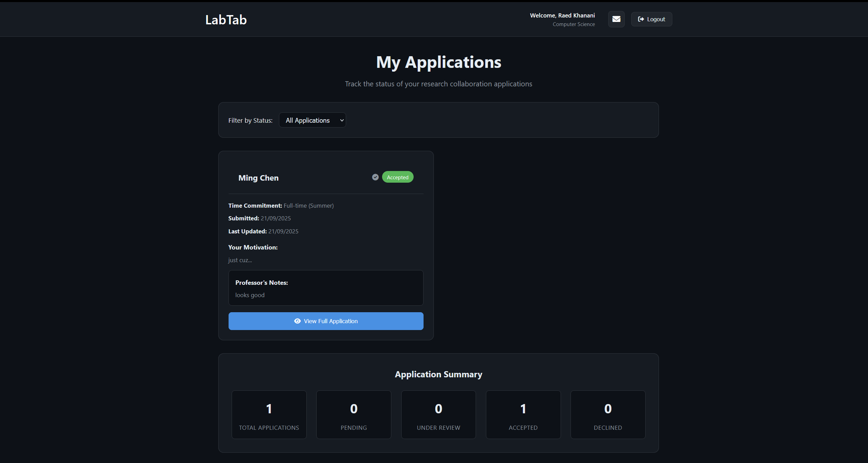Click the dropdown arrow on All Applications
The width and height of the screenshot is (868, 463).
342,120
